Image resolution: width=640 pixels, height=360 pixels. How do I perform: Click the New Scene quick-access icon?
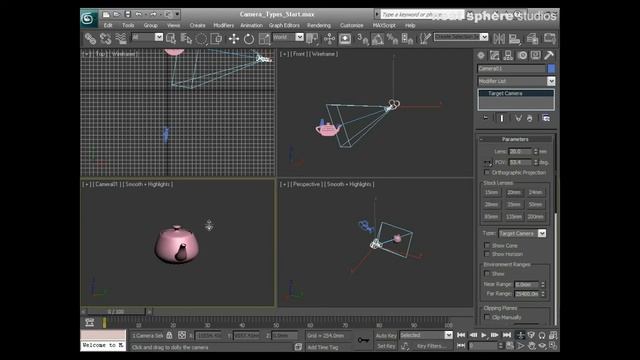(x=106, y=14)
